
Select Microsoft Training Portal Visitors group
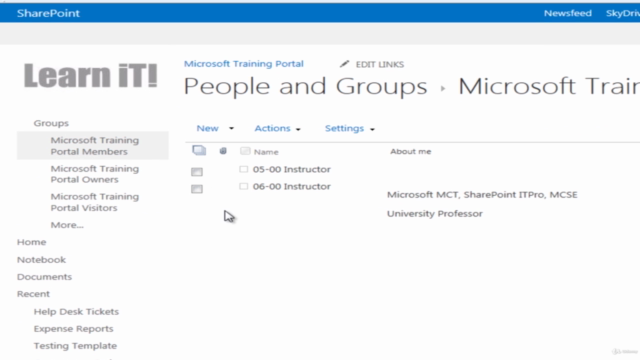[x=95, y=202]
